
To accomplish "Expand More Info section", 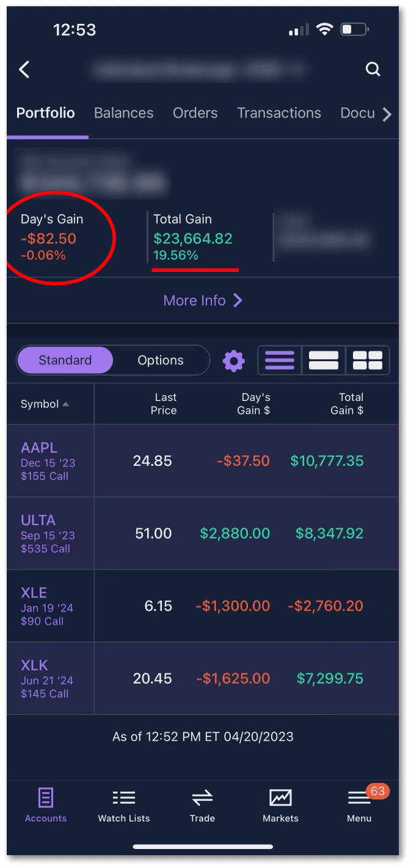I will pyautogui.click(x=203, y=301).
